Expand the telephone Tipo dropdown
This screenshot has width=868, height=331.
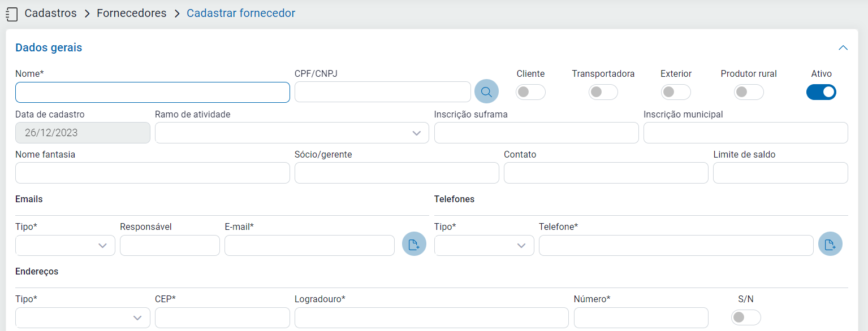(x=484, y=246)
